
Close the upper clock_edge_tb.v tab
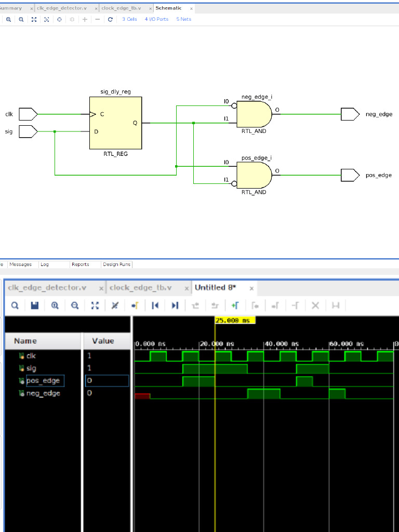click(x=150, y=8)
